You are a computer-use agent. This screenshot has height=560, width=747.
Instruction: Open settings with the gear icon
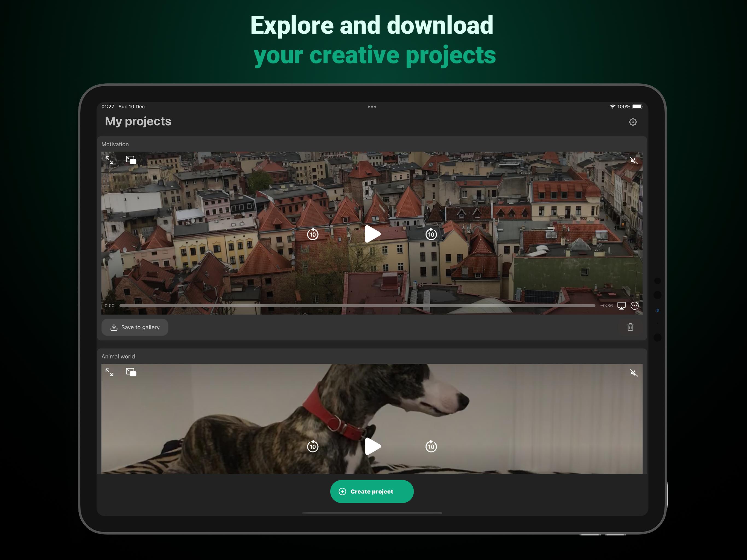(x=632, y=122)
